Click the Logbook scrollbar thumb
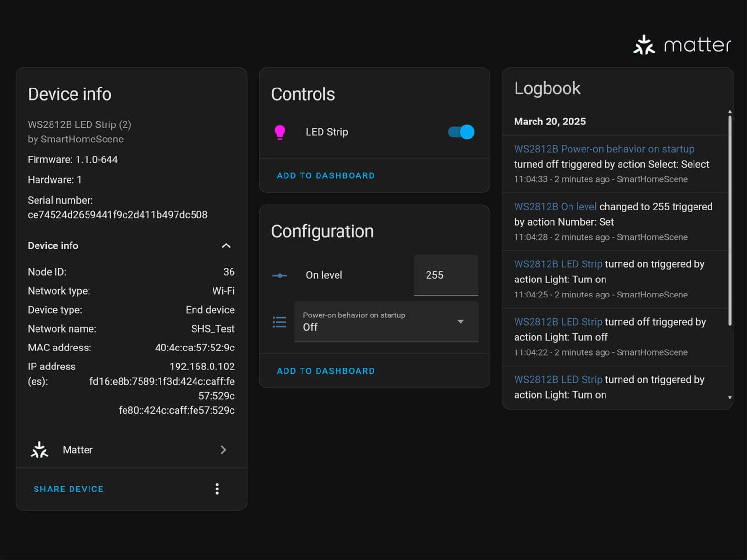This screenshot has height=560, width=747. 729,219
